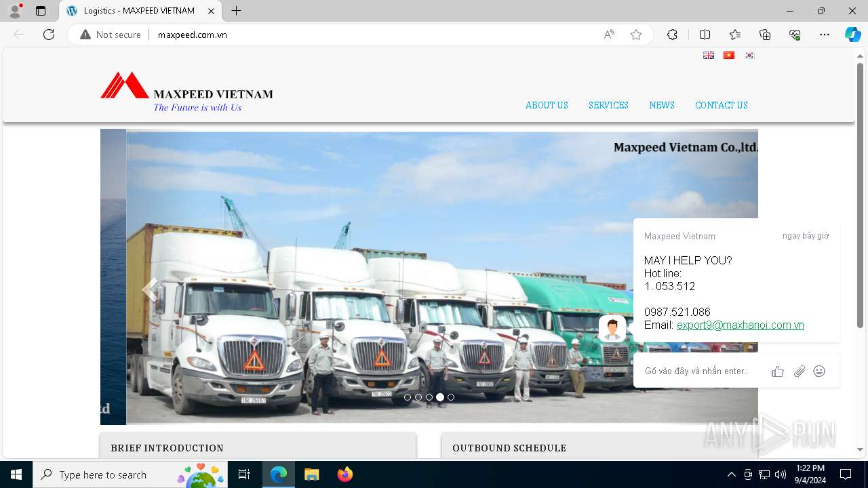The width and height of the screenshot is (868, 488).
Task: Attach a file via paperclip icon
Action: [800, 371]
